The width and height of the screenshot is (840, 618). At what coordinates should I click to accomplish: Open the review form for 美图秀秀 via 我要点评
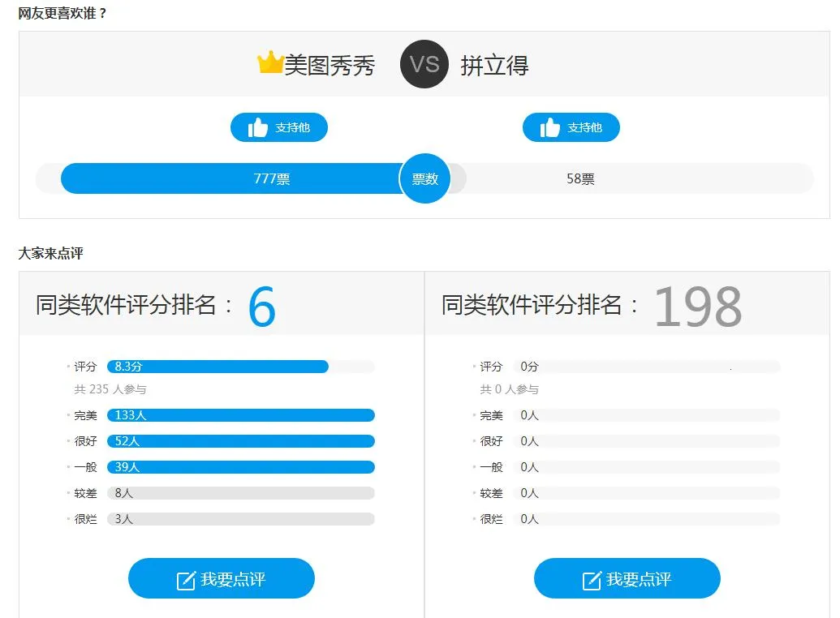point(221,578)
